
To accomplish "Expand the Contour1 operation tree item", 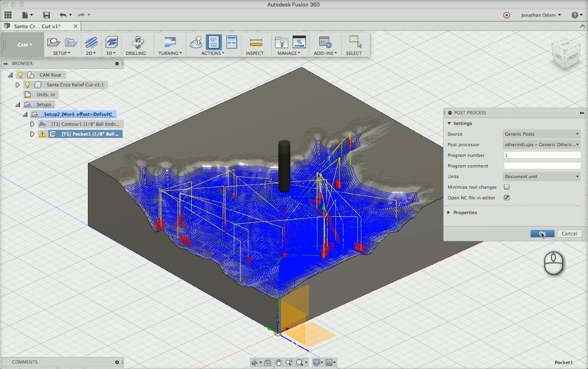I will click(32, 124).
